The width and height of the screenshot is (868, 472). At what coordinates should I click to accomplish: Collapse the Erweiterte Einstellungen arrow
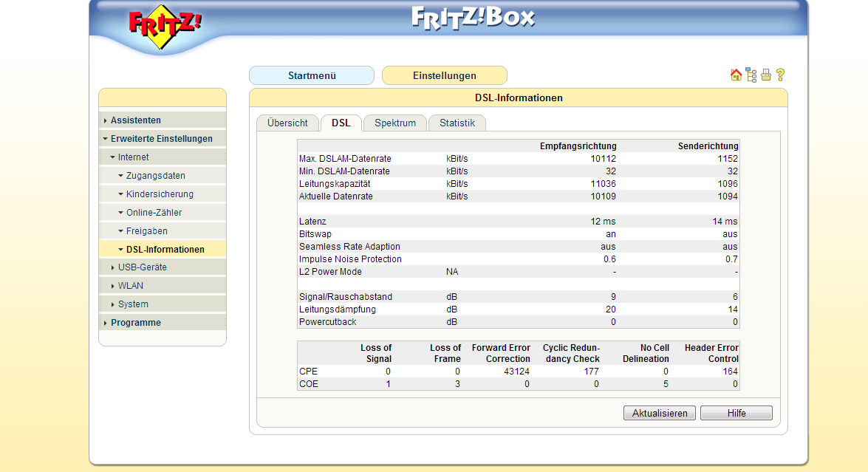(x=105, y=139)
